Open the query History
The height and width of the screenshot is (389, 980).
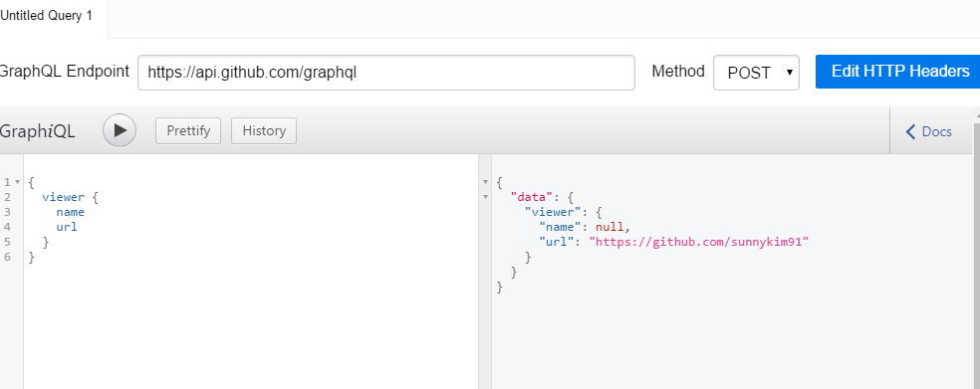coord(264,130)
